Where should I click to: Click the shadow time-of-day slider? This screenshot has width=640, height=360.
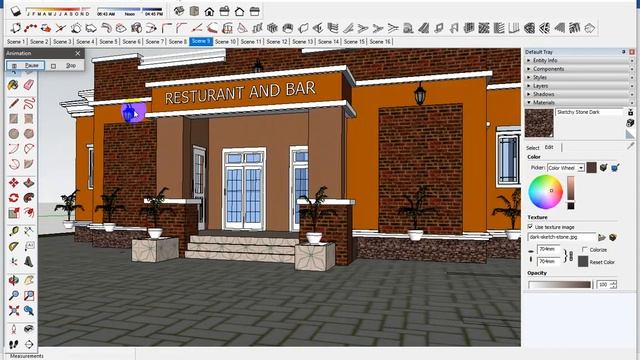[x=130, y=10]
